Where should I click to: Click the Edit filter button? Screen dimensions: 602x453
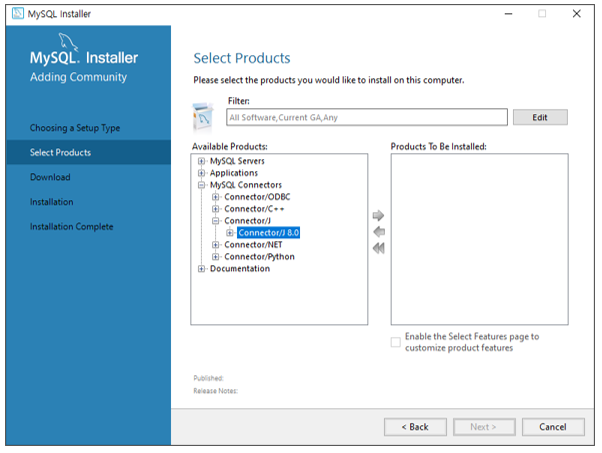[x=540, y=117]
